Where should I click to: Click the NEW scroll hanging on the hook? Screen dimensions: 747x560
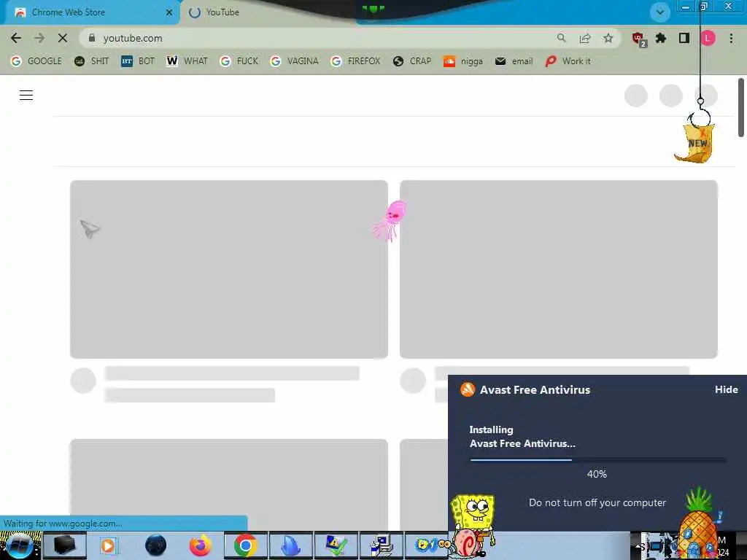point(696,143)
